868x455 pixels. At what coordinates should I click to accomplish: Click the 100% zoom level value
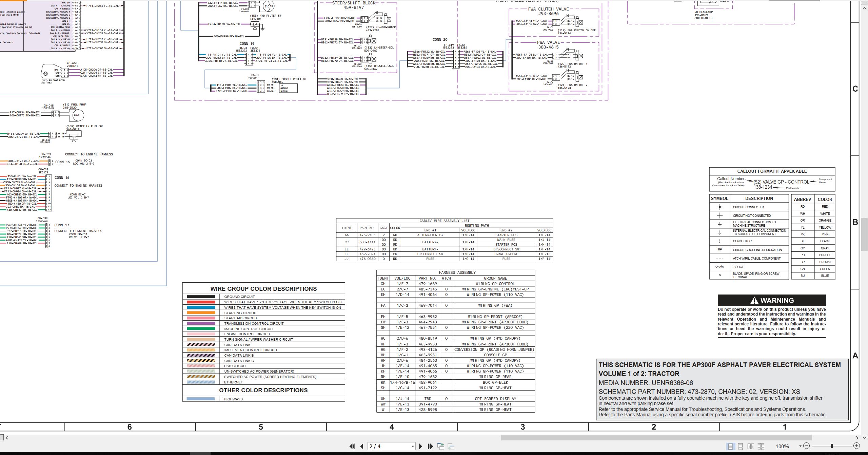point(782,447)
